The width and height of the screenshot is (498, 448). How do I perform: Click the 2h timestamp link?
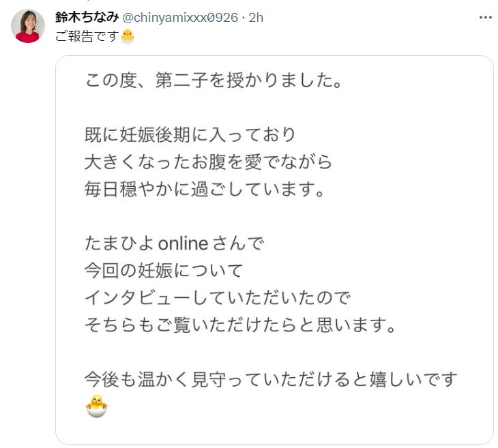pyautogui.click(x=256, y=18)
